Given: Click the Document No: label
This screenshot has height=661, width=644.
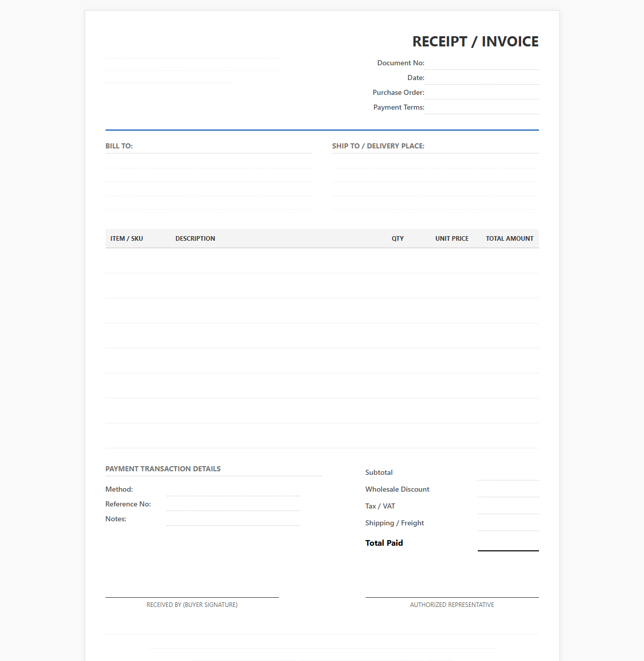Looking at the screenshot, I should coord(401,63).
